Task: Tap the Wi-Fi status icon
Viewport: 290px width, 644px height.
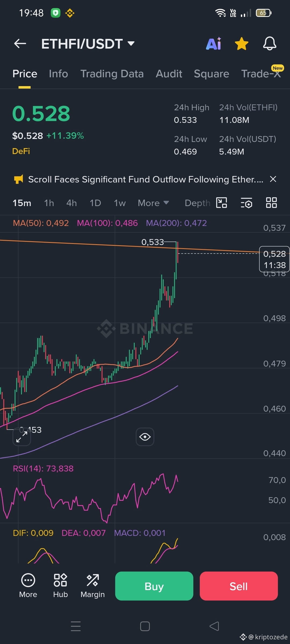Action: click(220, 13)
